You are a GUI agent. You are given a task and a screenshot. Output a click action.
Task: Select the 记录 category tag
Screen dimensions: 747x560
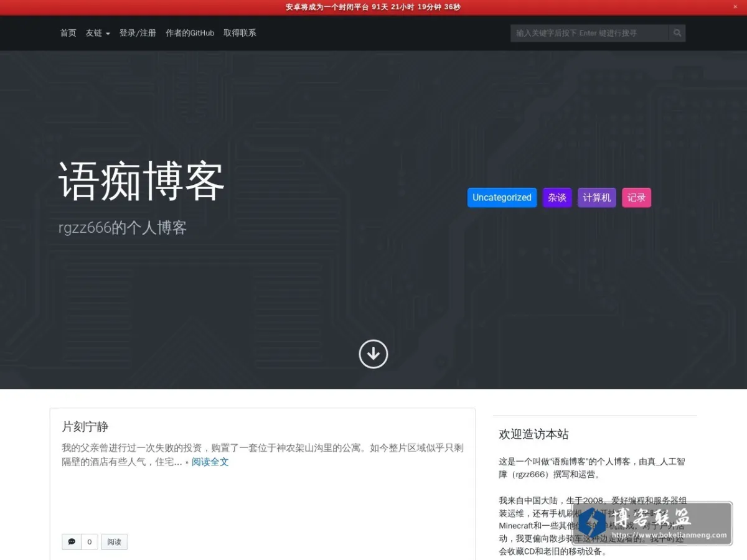(636, 197)
